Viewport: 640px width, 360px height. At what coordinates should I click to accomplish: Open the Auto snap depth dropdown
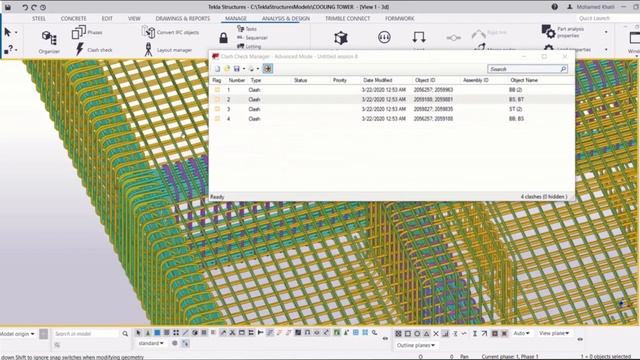pos(521,333)
